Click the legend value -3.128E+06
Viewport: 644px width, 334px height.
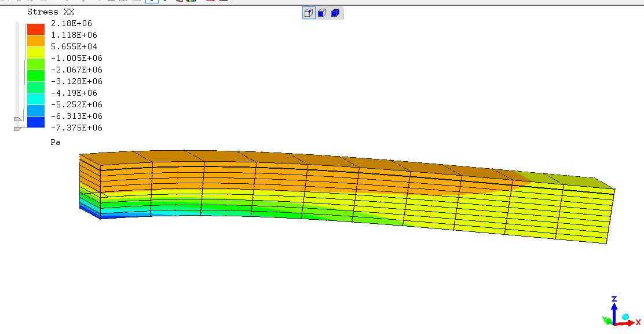tap(76, 81)
